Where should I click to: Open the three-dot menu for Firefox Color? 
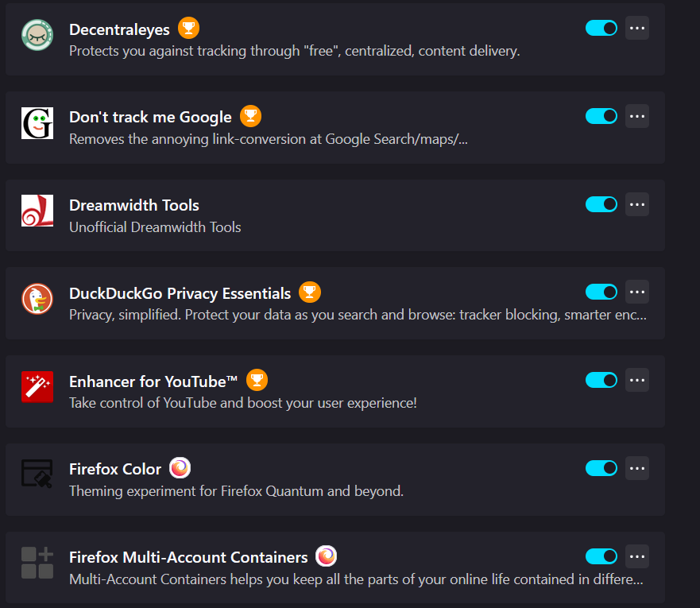[x=637, y=468]
